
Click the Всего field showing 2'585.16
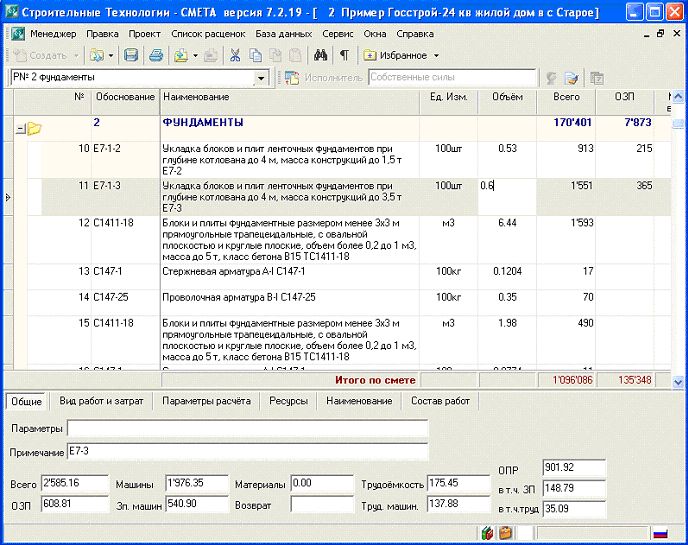[75, 484]
